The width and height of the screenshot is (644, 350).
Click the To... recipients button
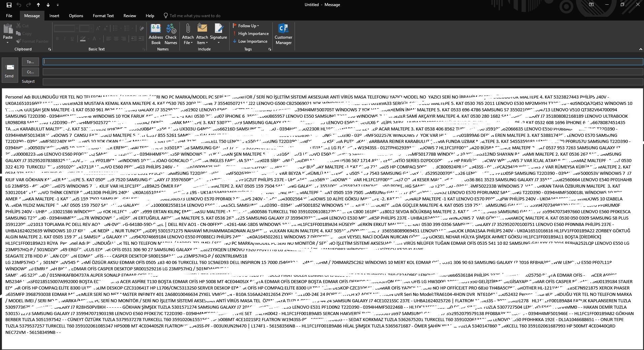click(x=30, y=62)
